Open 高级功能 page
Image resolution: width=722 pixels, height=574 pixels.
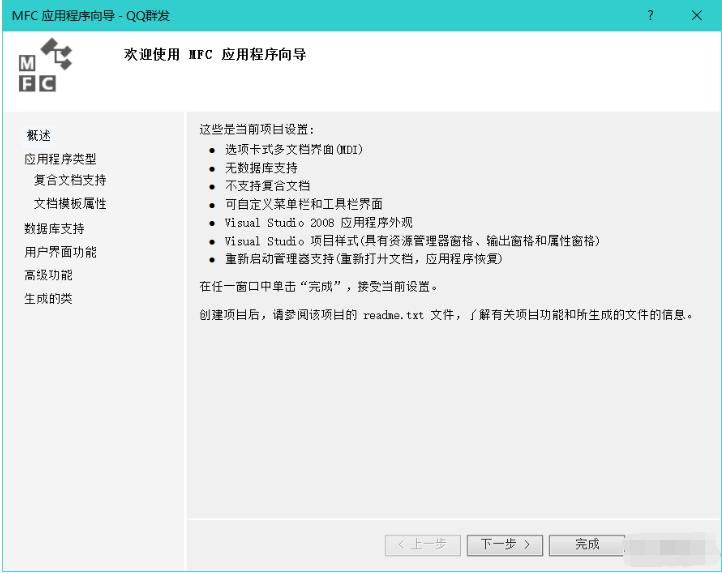click(x=48, y=275)
